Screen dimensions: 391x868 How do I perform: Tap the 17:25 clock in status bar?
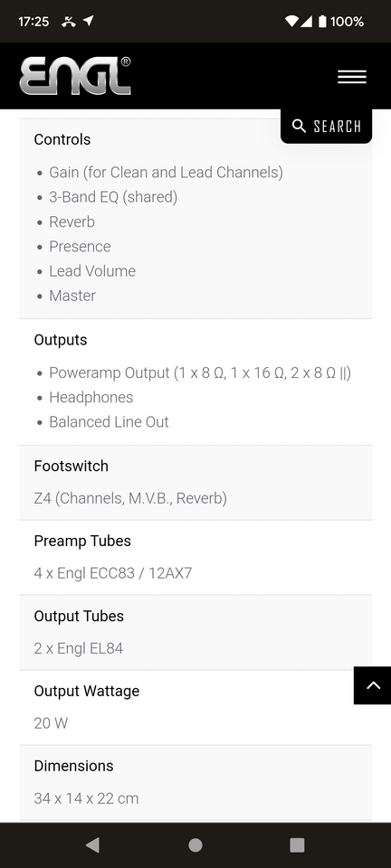[x=33, y=22]
